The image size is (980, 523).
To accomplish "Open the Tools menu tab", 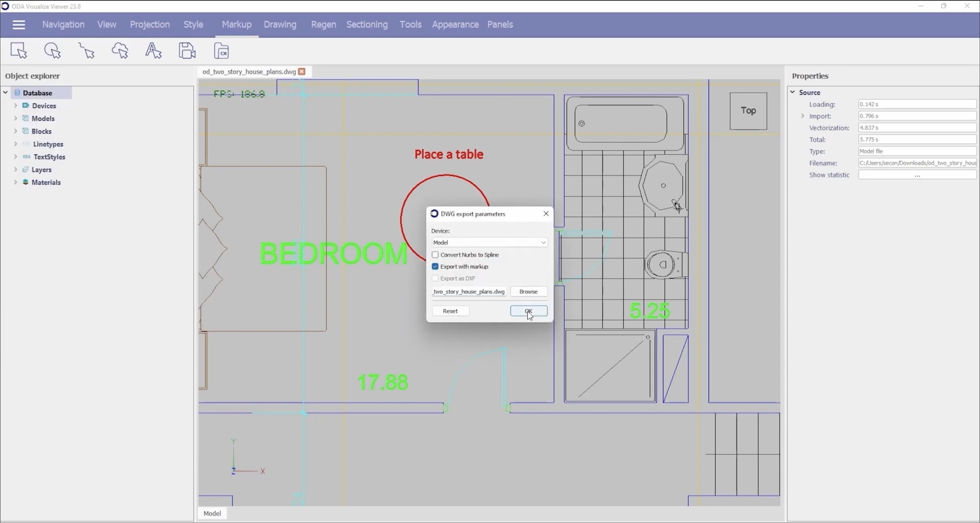I will pyautogui.click(x=410, y=25).
